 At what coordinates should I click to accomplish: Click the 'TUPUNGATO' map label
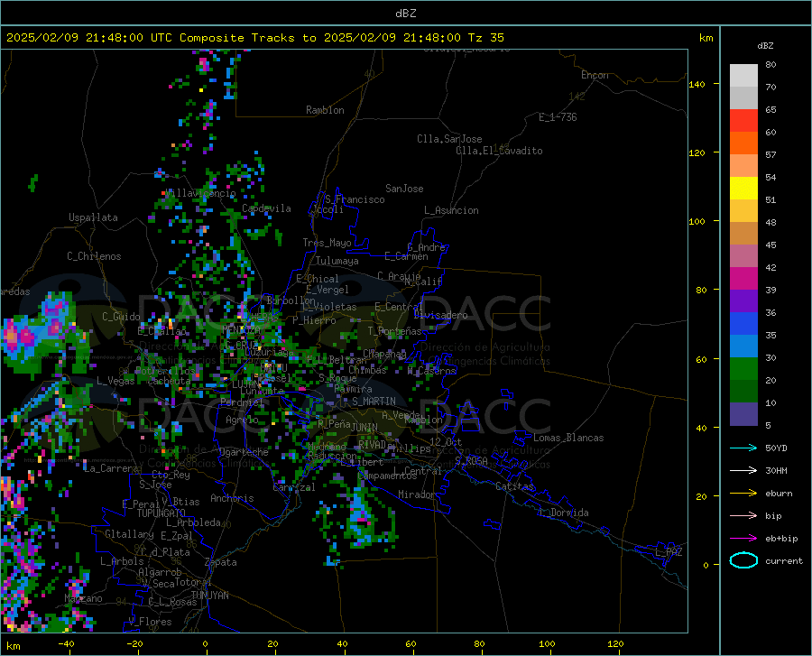161,513
